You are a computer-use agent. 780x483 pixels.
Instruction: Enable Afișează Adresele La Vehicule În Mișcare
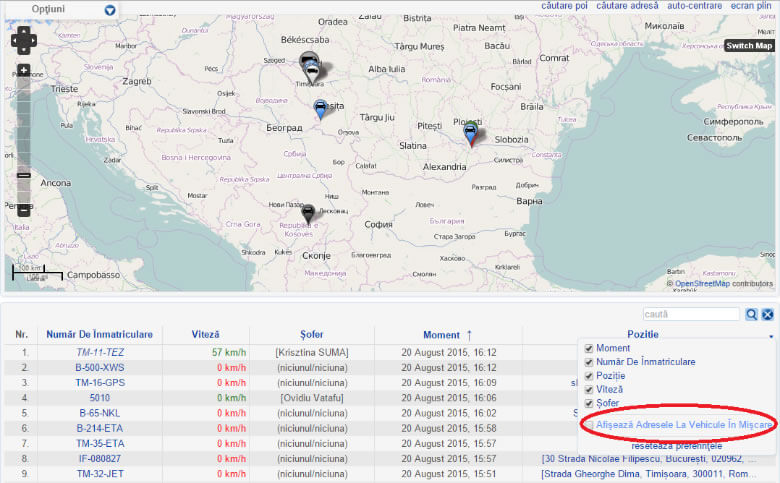589,425
